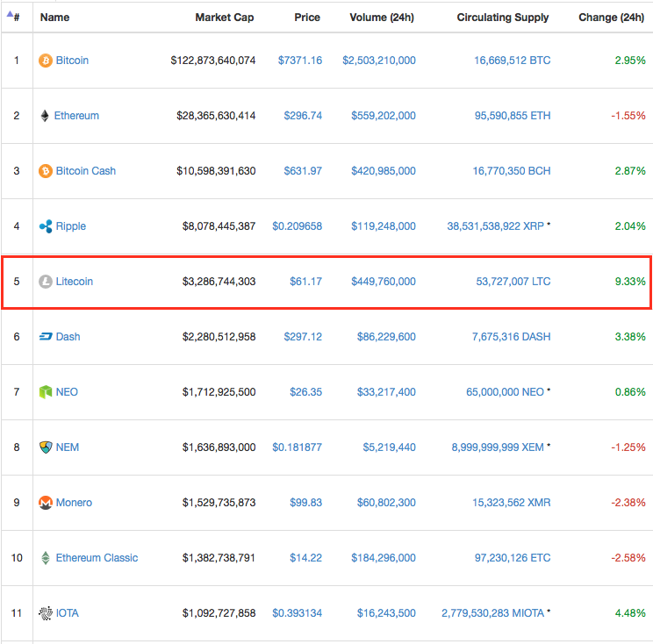653x644 pixels.
Task: Open the Ethereum name link
Action: pyautogui.click(x=76, y=116)
